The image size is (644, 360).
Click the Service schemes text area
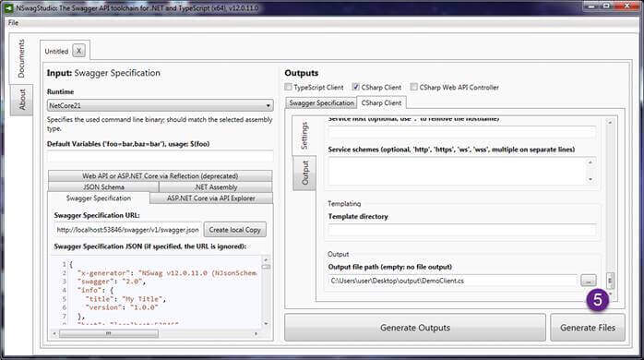pyautogui.click(x=458, y=172)
